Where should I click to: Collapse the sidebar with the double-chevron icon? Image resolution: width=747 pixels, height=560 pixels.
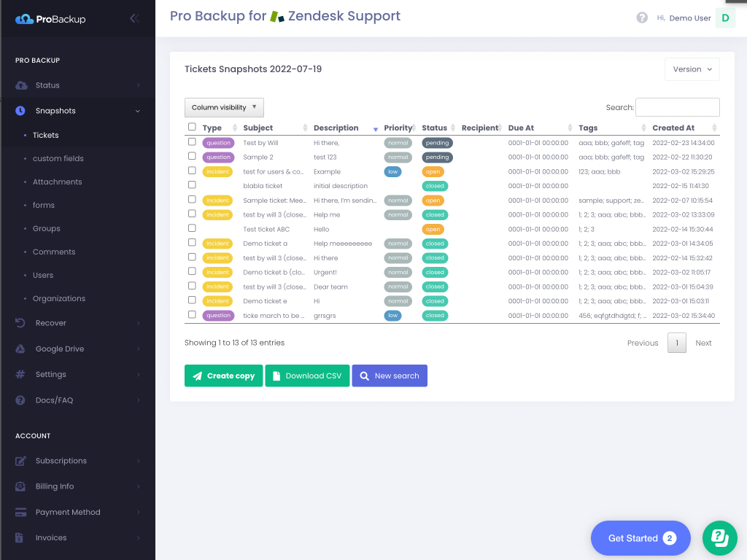pos(134,18)
